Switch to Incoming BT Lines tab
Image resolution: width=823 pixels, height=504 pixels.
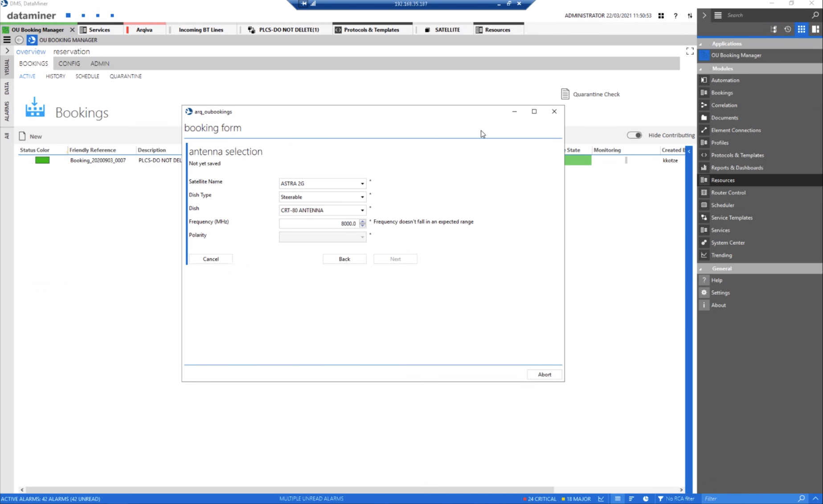(x=201, y=30)
